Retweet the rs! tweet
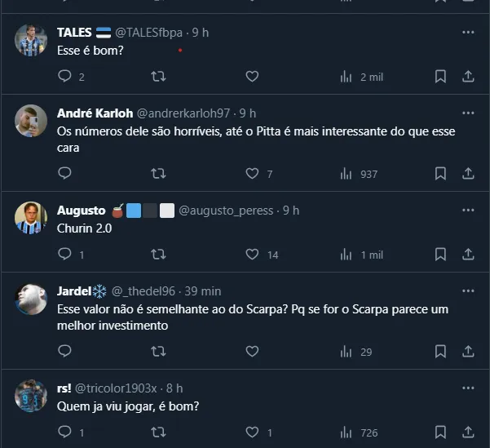This screenshot has width=490, height=448. click(159, 432)
